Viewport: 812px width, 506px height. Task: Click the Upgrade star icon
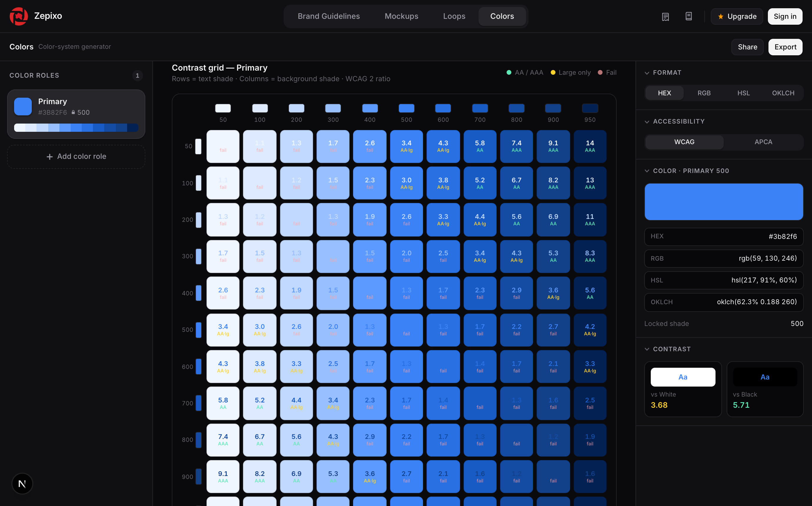click(721, 16)
